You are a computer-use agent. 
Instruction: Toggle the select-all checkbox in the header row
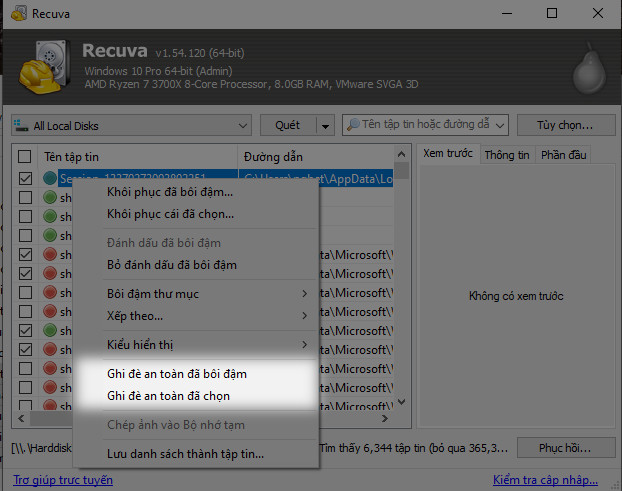[x=25, y=157]
